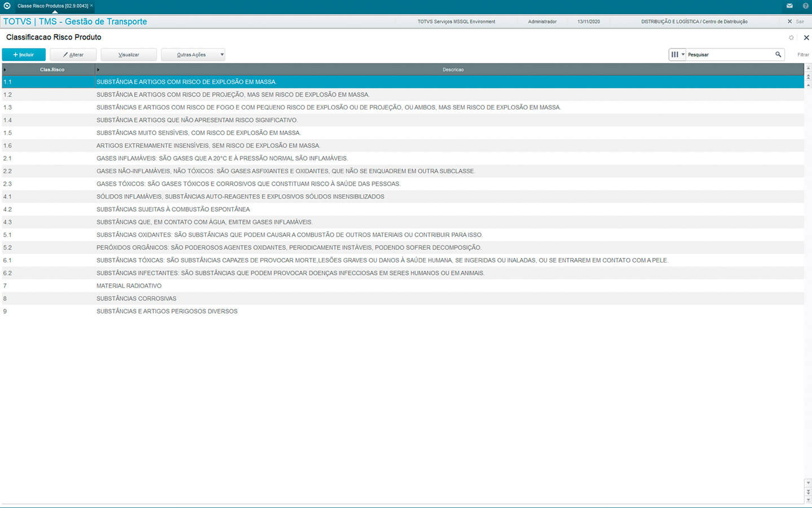Type in the Pesquisar search field
This screenshot has height=508, width=812.
pos(729,55)
